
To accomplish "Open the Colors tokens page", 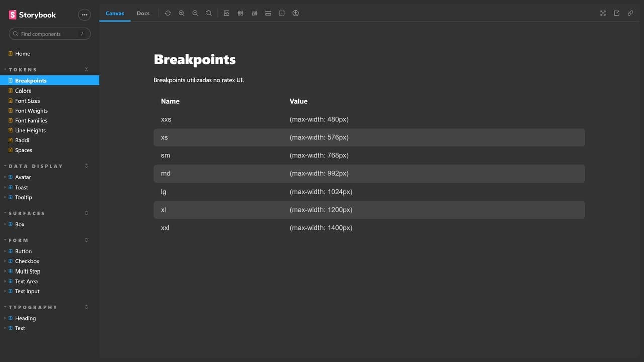I will point(23,91).
